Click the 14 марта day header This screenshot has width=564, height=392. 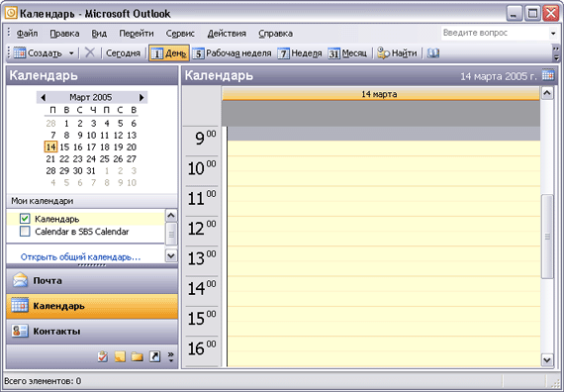point(381,94)
